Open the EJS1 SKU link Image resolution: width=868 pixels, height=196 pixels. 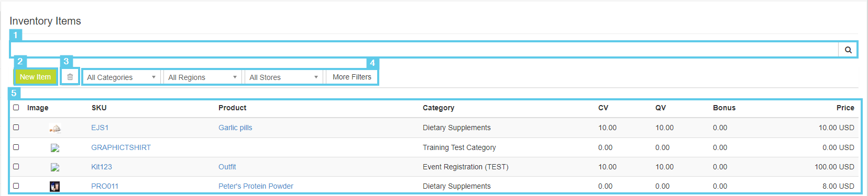(100, 128)
